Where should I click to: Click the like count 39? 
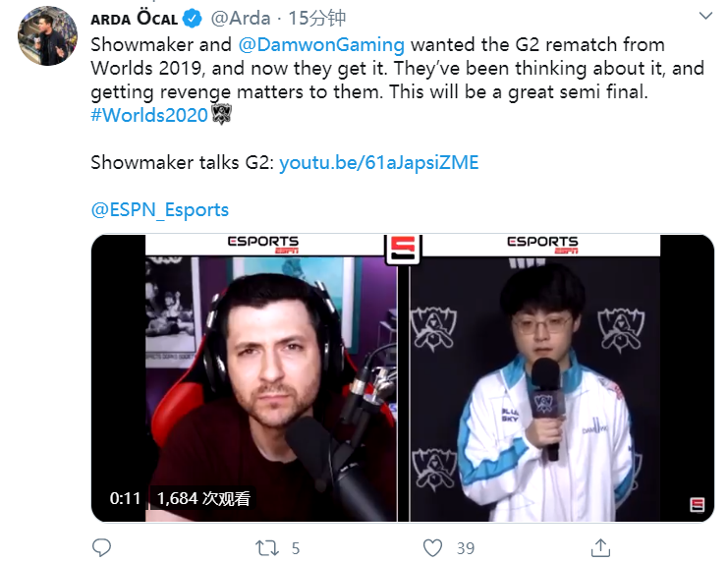[x=466, y=548]
